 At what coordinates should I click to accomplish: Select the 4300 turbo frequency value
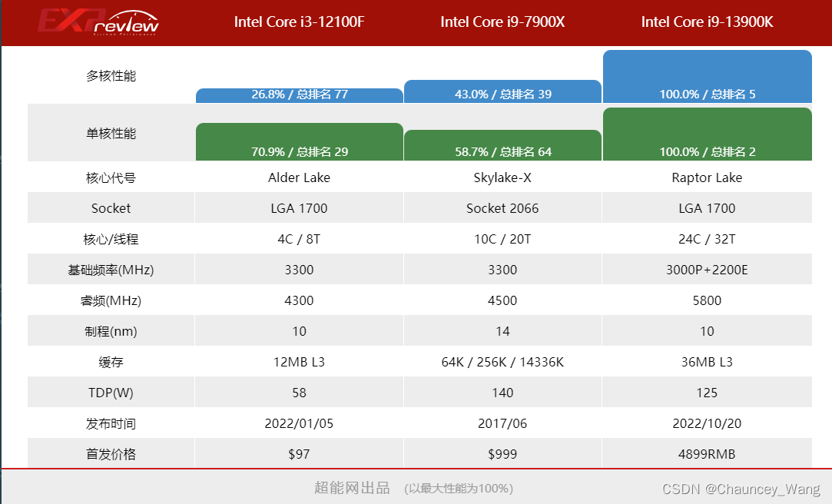300,301
